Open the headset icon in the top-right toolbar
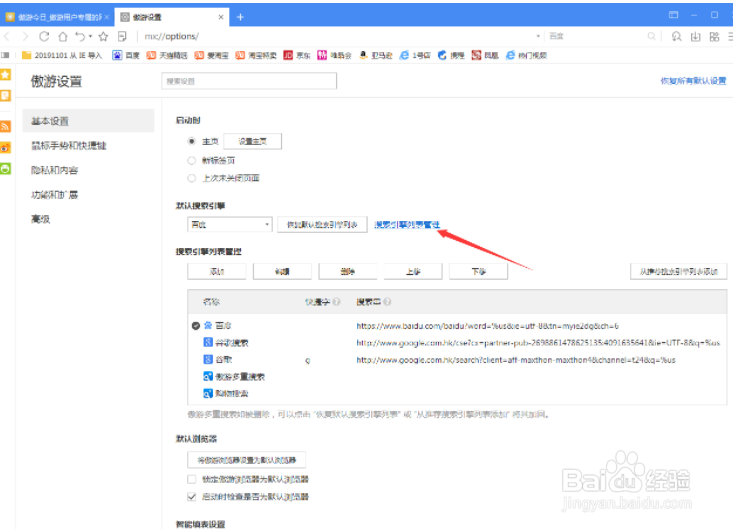The image size is (733, 529). point(676,36)
